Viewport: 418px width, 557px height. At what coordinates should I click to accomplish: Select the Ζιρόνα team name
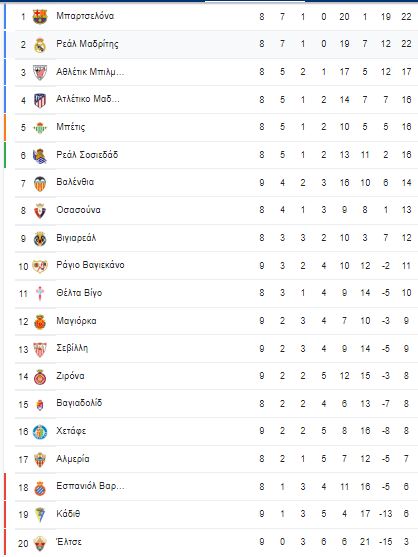pyautogui.click(x=70, y=375)
